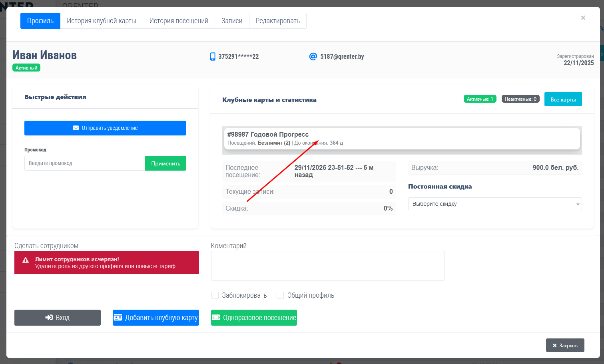Select the #98987 Годовой Прогресс card
The image size is (604, 364).
tap(402, 138)
